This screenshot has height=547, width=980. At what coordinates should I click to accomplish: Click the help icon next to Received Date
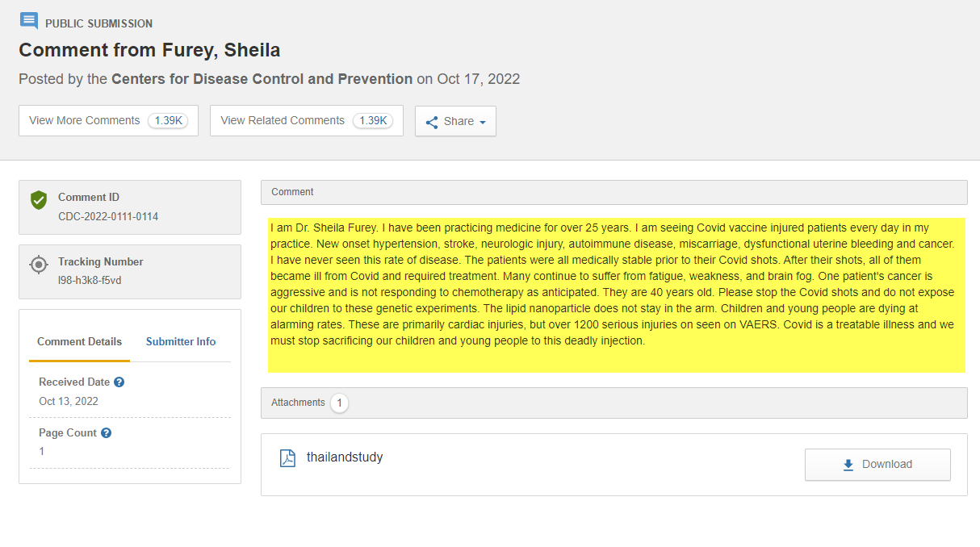click(x=119, y=382)
